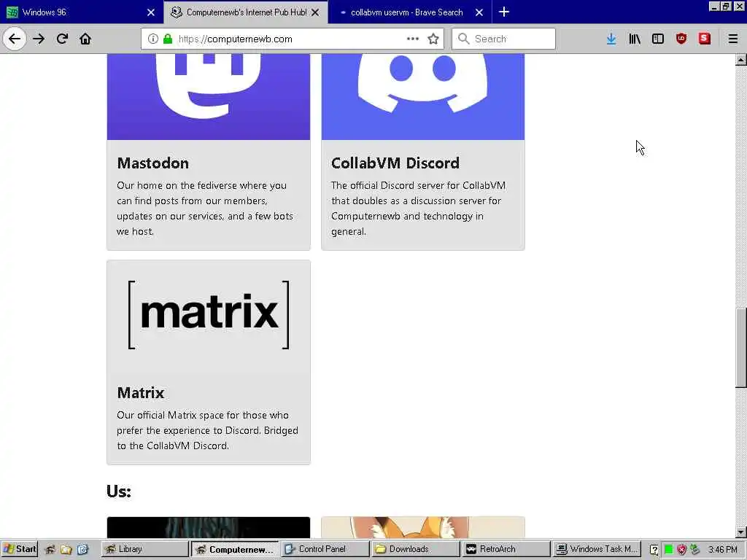Toggle the sidebar view icon
The height and width of the screenshot is (560, 747).
(x=658, y=39)
